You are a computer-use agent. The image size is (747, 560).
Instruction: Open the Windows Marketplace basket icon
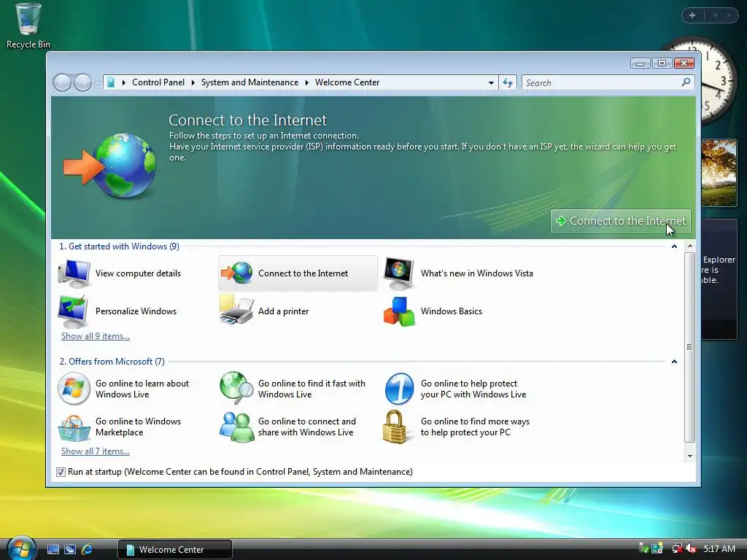pyautogui.click(x=74, y=427)
